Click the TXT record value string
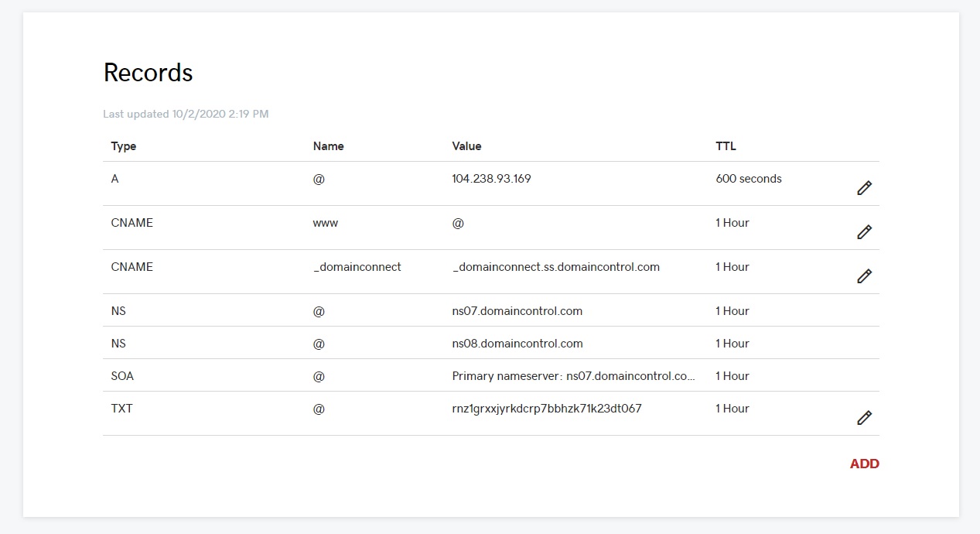Image resolution: width=980 pixels, height=534 pixels. click(x=546, y=409)
